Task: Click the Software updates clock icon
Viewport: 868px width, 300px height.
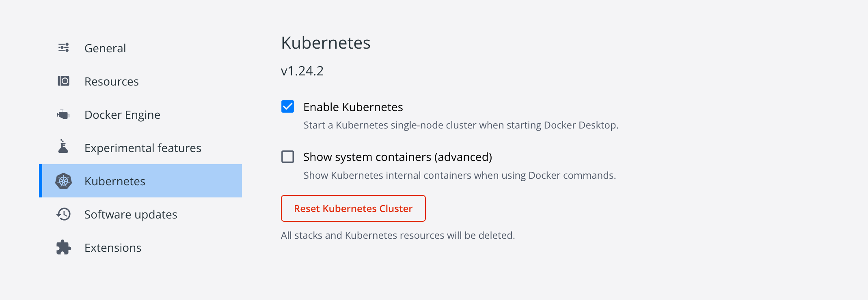Action: (63, 214)
